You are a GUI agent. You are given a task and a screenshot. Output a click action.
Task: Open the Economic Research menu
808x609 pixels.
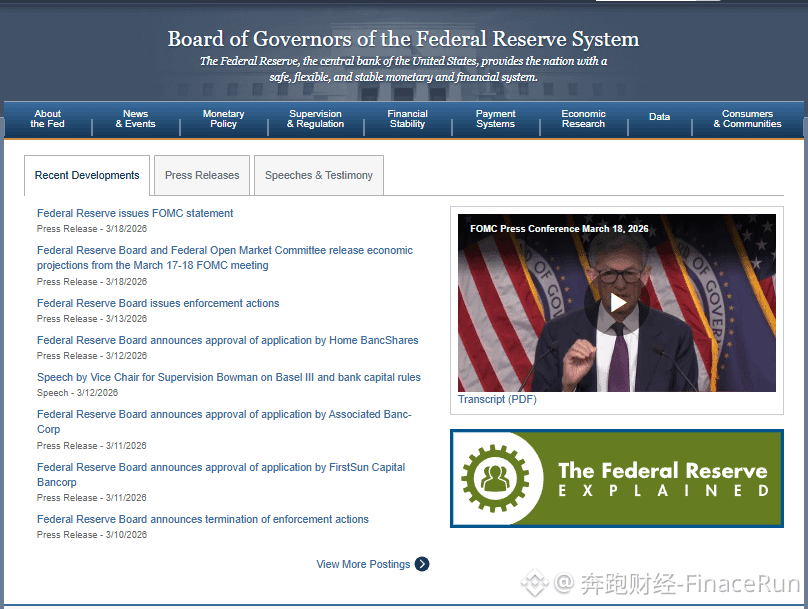pyautogui.click(x=583, y=119)
